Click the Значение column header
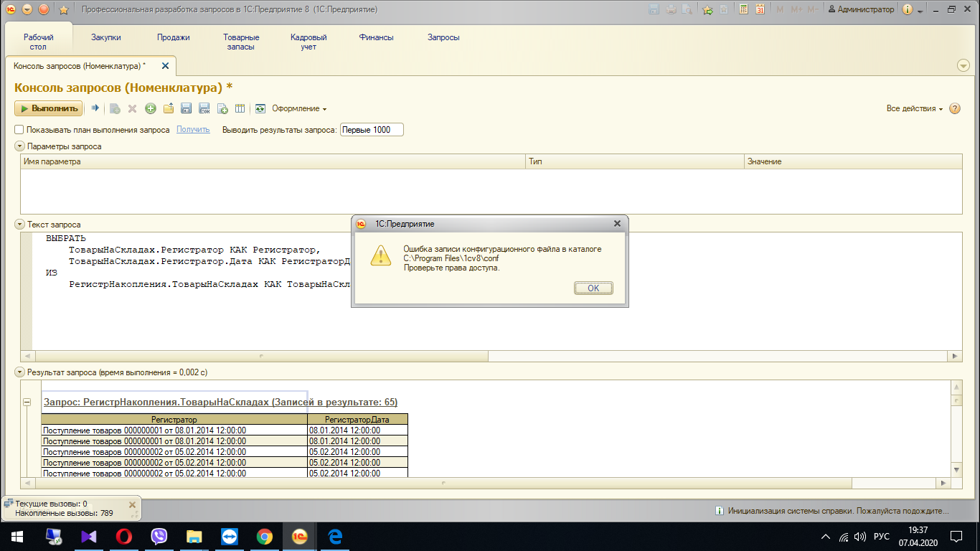 pyautogui.click(x=853, y=161)
